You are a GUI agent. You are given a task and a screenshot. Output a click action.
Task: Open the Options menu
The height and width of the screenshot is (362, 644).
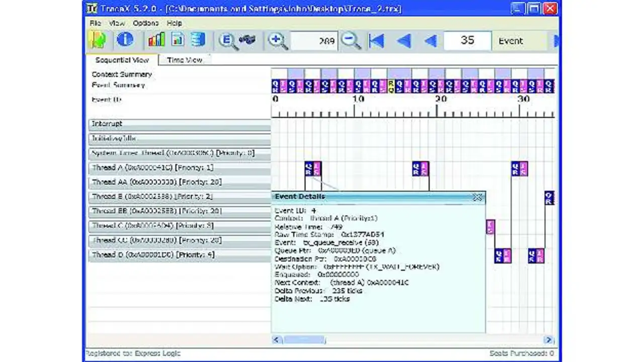tap(146, 23)
